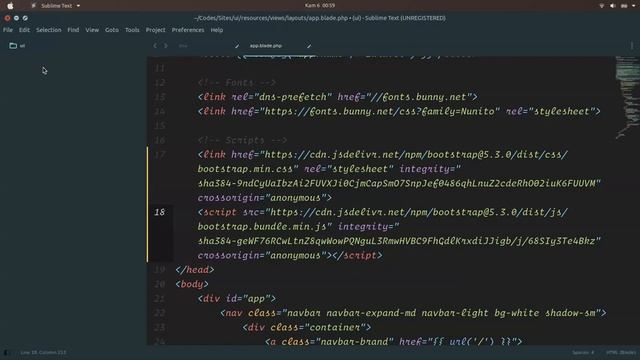Click the closing </script> tag
The image size is (640, 360).
358,256
